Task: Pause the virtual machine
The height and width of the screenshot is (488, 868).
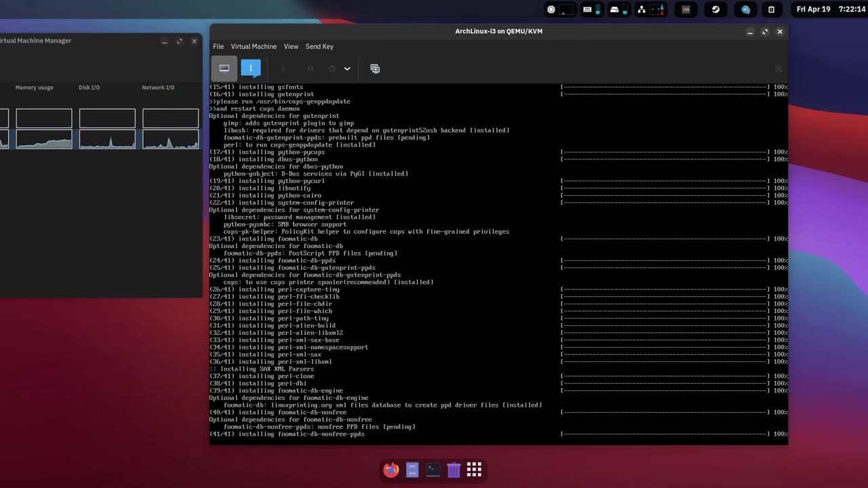Action: 311,68
